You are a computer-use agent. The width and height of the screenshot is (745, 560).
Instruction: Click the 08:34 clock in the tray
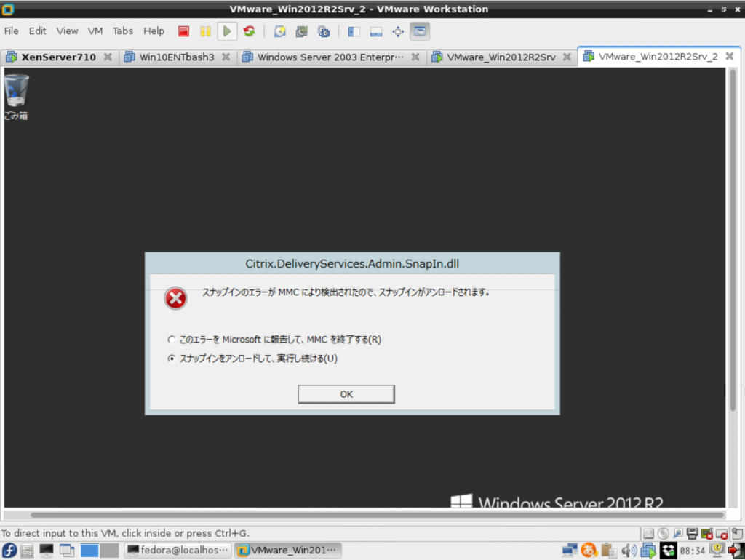point(693,551)
